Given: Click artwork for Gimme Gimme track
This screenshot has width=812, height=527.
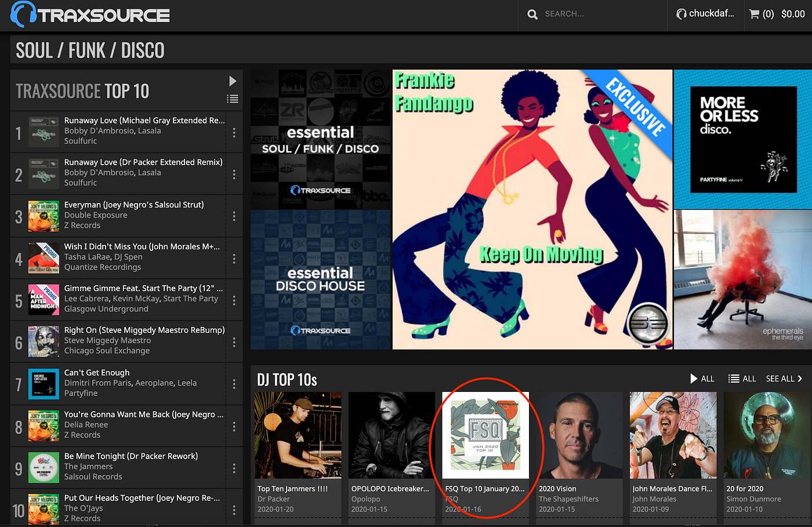Looking at the screenshot, I should point(44,300).
